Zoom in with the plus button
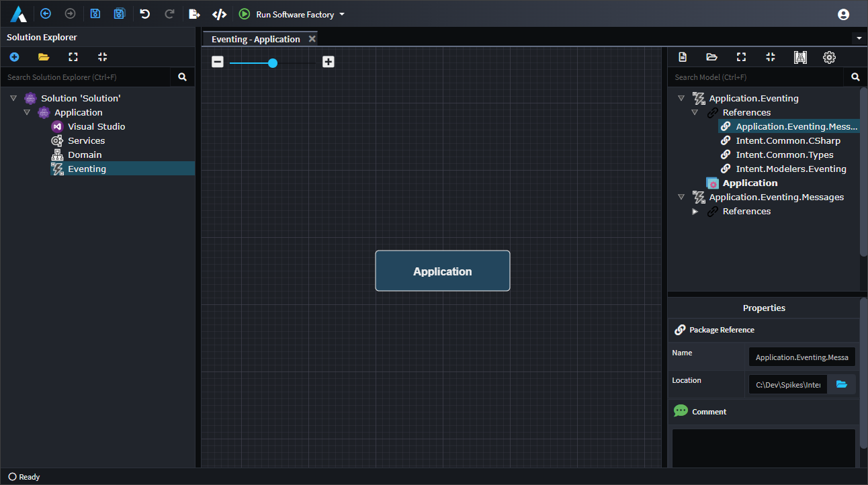The width and height of the screenshot is (868, 485). [x=328, y=62]
